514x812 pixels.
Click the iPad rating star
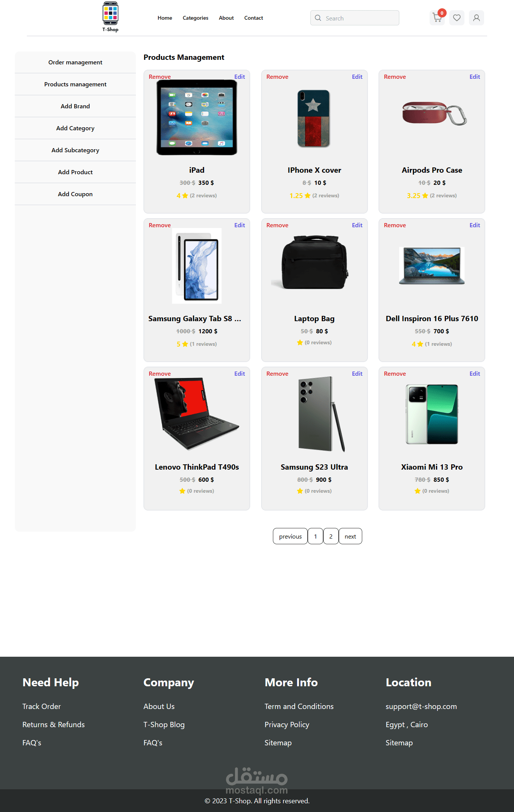[185, 196]
